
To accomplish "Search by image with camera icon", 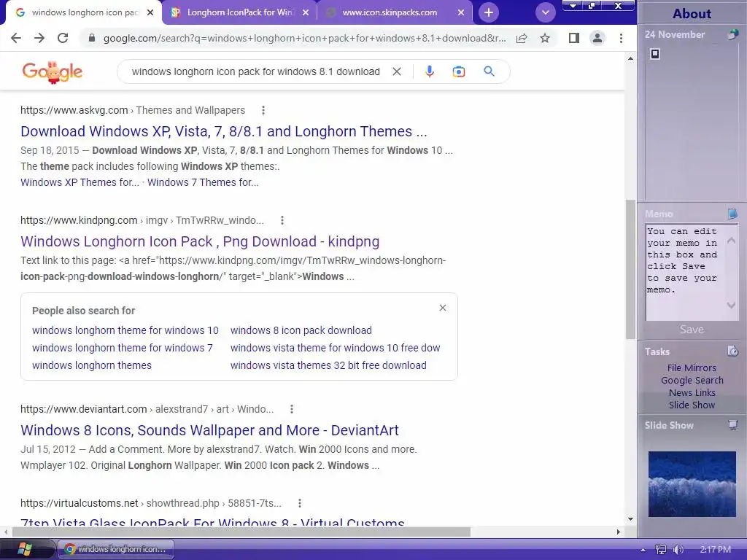I will coord(458,71).
